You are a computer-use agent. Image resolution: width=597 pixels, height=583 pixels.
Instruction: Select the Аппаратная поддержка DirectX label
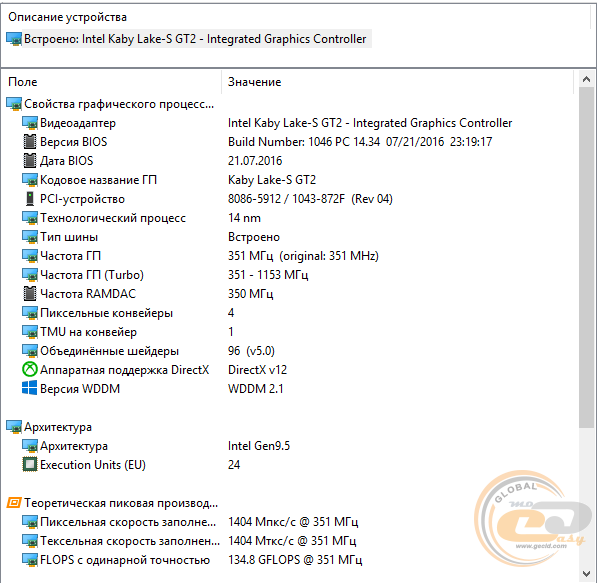125,370
